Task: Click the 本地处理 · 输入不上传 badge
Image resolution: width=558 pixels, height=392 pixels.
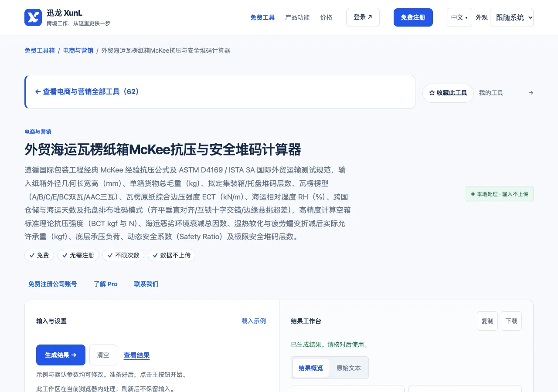Action: (500, 194)
